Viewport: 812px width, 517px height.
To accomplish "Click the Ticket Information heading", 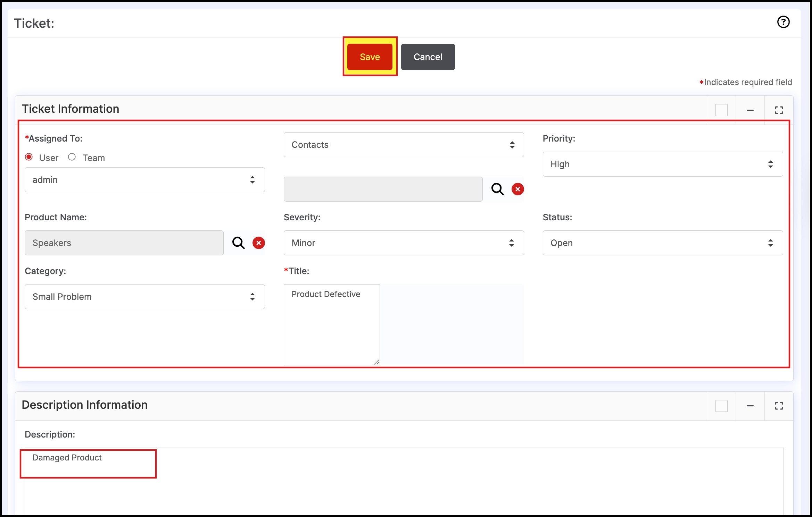I will [71, 109].
